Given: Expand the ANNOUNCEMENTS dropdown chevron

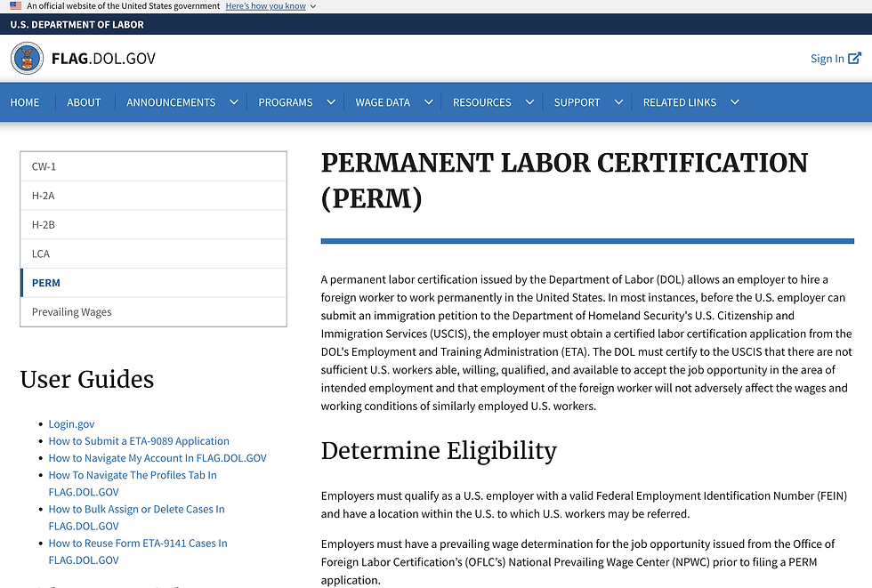Looking at the screenshot, I should (x=234, y=102).
